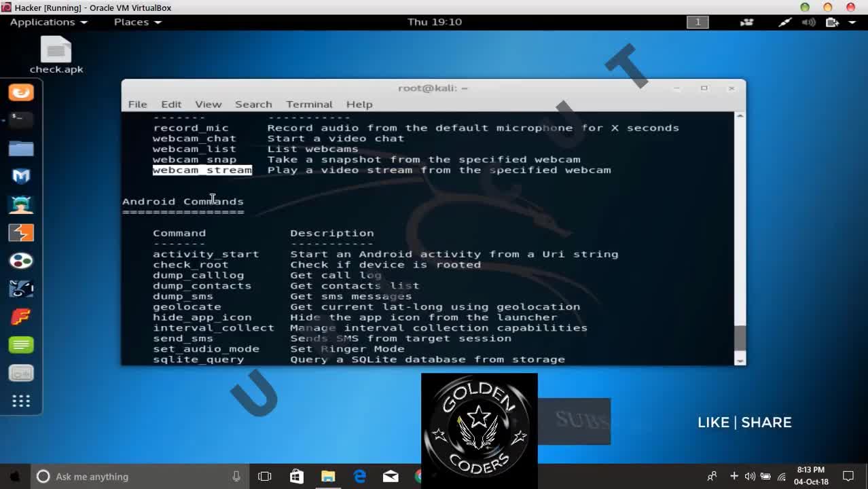
Task: Launch Faraday red F icon in dock
Action: 21,317
